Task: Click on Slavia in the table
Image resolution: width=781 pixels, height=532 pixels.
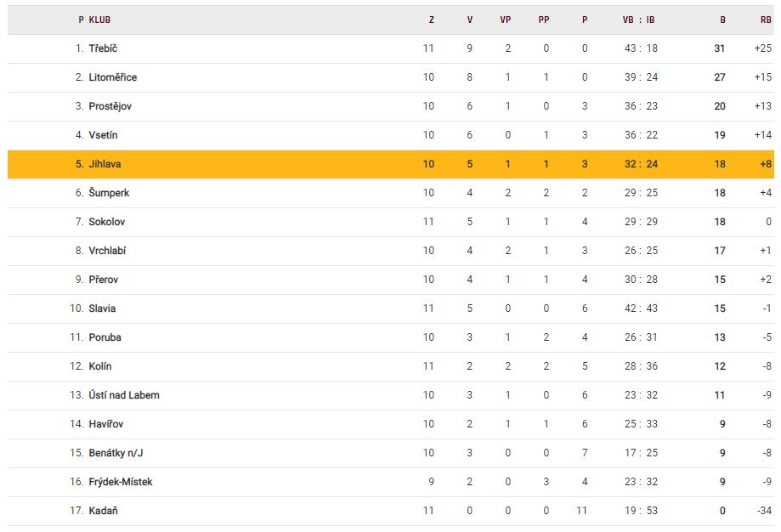Action: [x=102, y=308]
